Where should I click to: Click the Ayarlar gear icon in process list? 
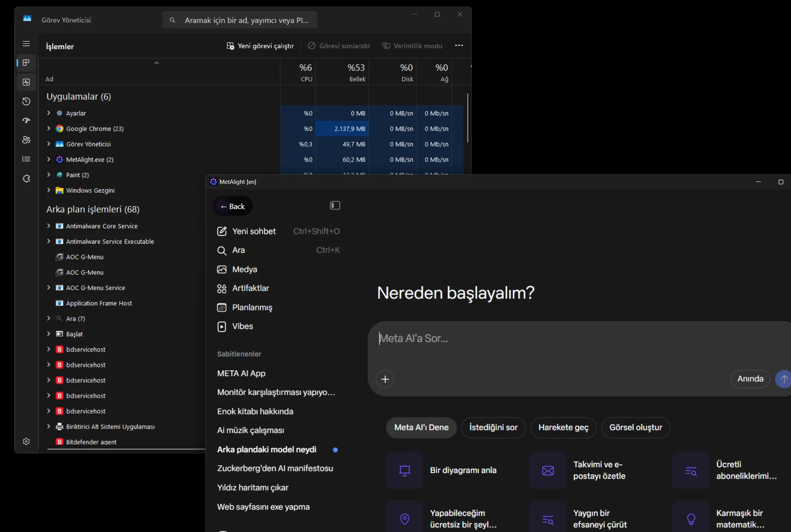[x=59, y=113]
